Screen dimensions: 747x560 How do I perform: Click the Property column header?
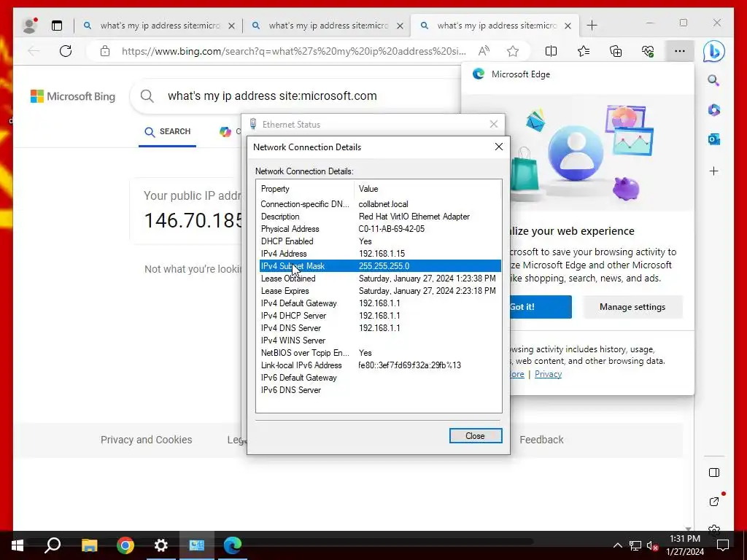(305, 189)
